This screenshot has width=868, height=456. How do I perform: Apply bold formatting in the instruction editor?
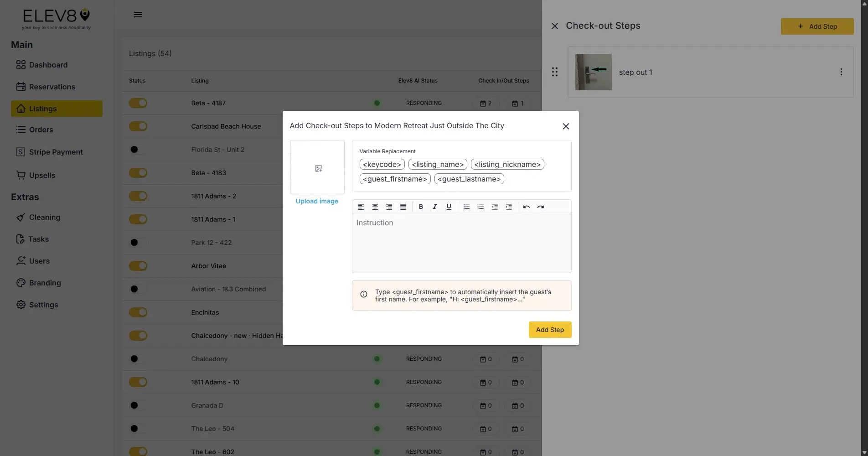point(421,207)
